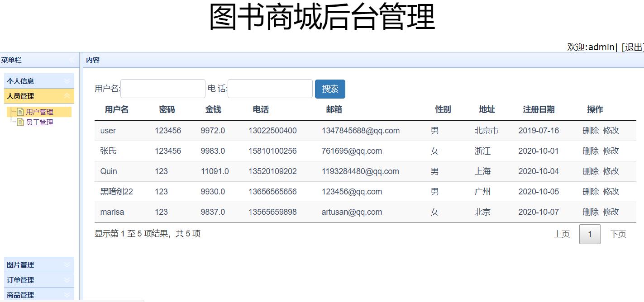Click the 退出 logout link
The width and height of the screenshot is (644, 302).
coord(633,46)
